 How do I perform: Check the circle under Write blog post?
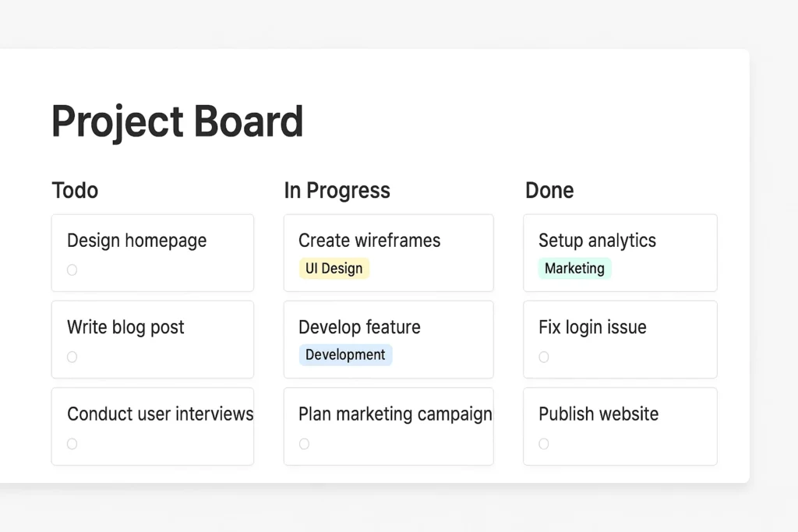pyautogui.click(x=72, y=357)
